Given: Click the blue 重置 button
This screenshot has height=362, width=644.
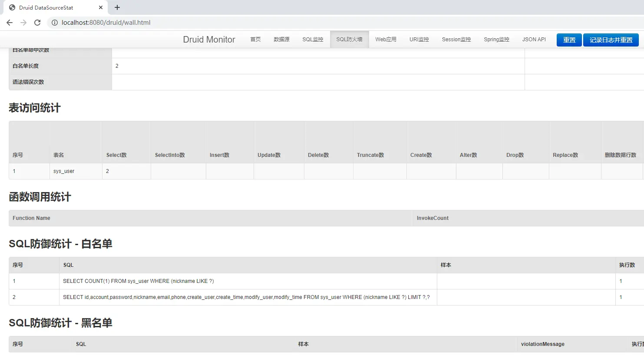Looking at the screenshot, I should 569,40.
